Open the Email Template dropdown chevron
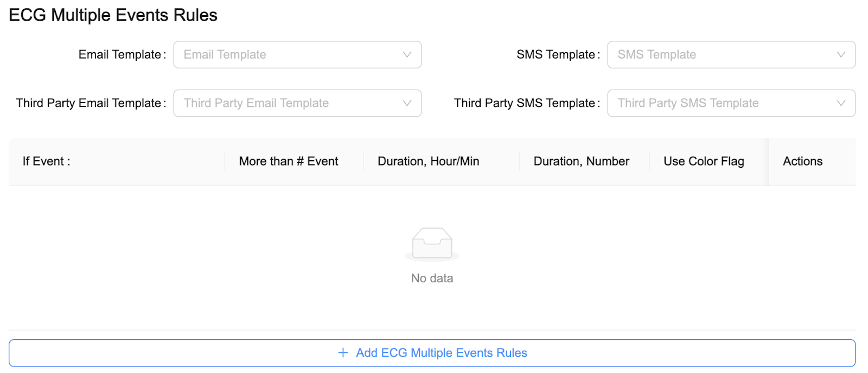This screenshot has height=373, width=868. (x=407, y=54)
